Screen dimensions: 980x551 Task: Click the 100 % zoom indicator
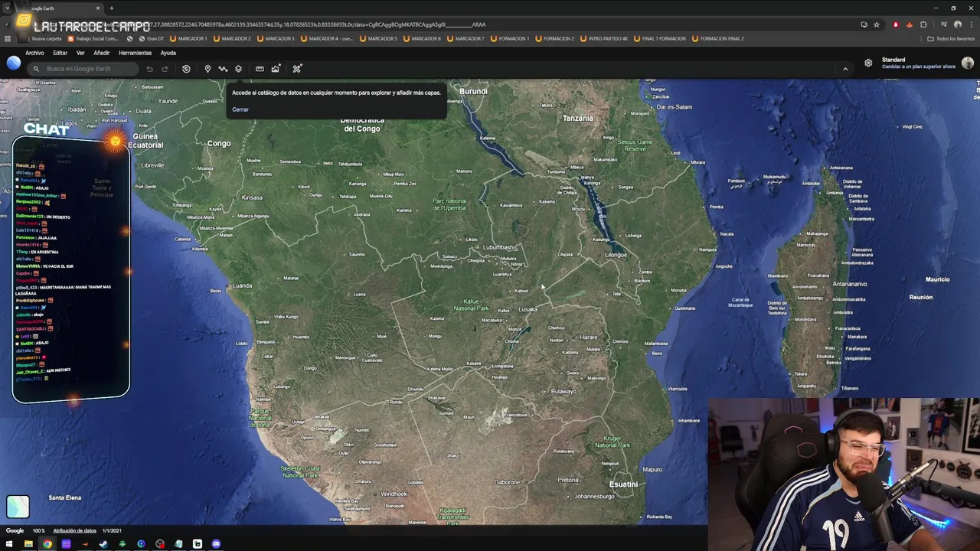click(38, 530)
